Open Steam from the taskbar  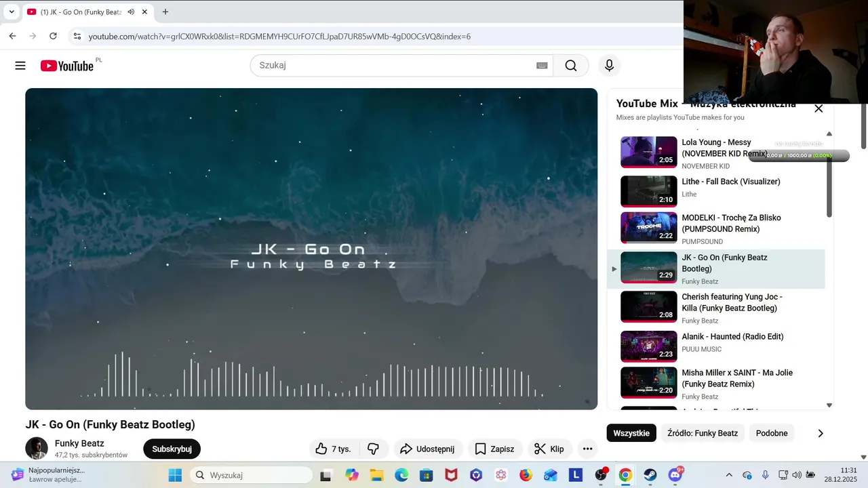pos(650,475)
